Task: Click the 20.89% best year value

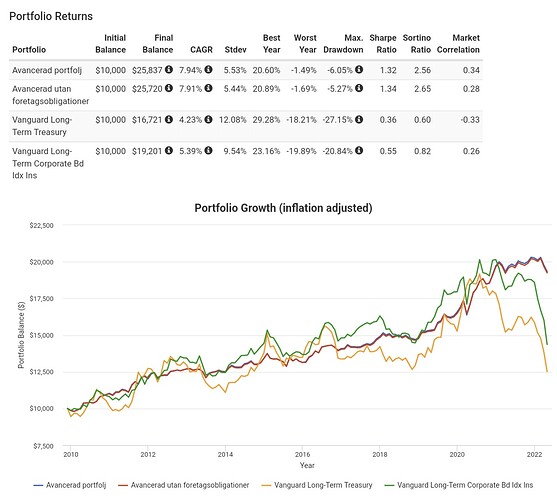Action: pos(266,89)
